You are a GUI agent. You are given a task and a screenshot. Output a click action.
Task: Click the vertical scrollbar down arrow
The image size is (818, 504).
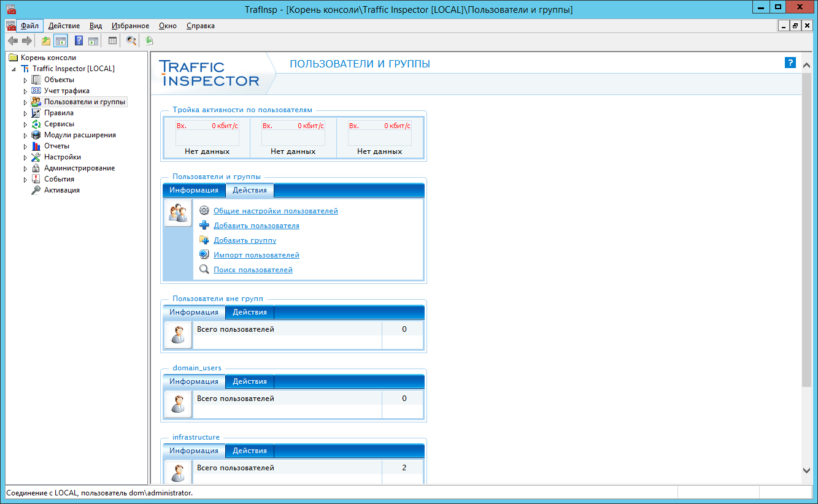pyautogui.click(x=807, y=470)
